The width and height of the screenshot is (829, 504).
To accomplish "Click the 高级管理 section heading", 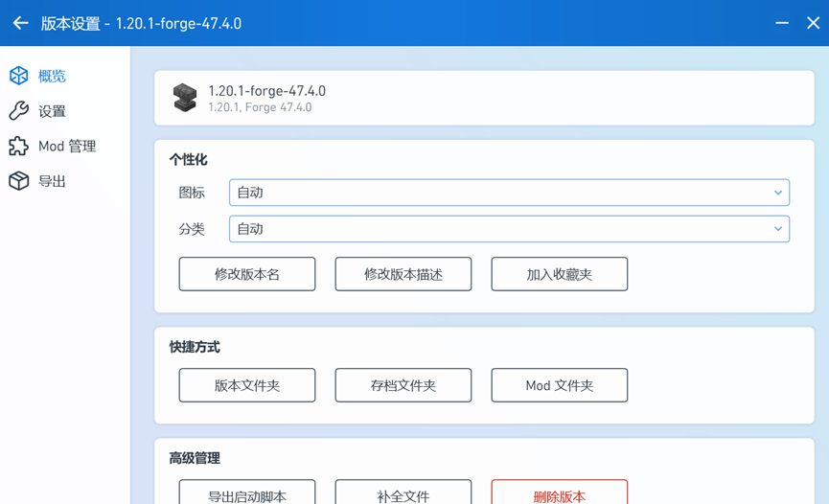I will click(x=195, y=458).
